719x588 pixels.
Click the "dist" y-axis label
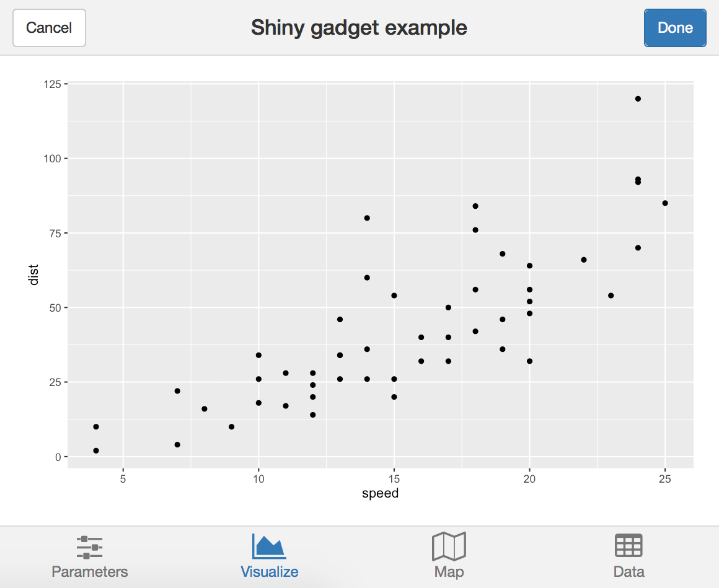pos(34,274)
